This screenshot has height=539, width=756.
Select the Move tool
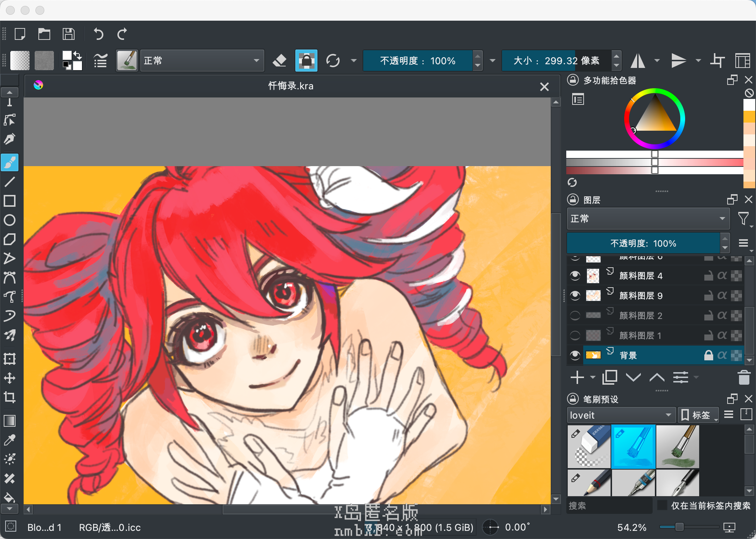click(10, 378)
